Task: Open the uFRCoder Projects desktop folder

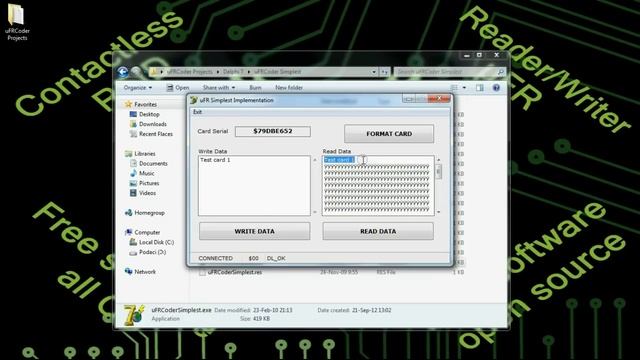Action: click(17, 21)
